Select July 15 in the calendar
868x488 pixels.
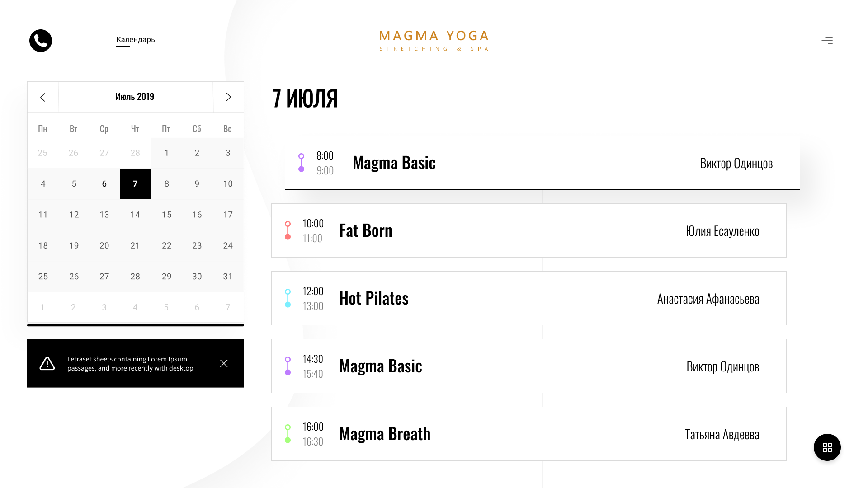166,215
